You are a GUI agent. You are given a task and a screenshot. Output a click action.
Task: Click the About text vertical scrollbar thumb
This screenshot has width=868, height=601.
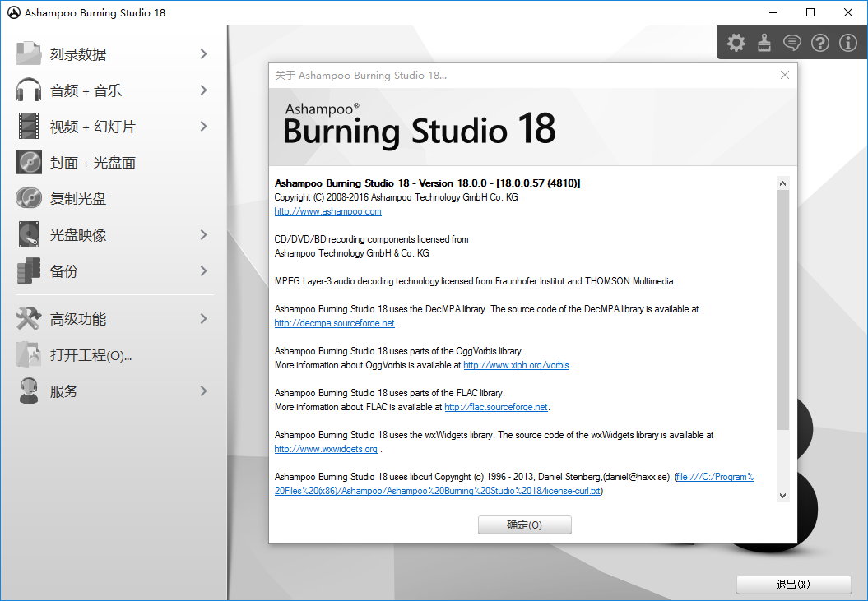click(x=782, y=310)
